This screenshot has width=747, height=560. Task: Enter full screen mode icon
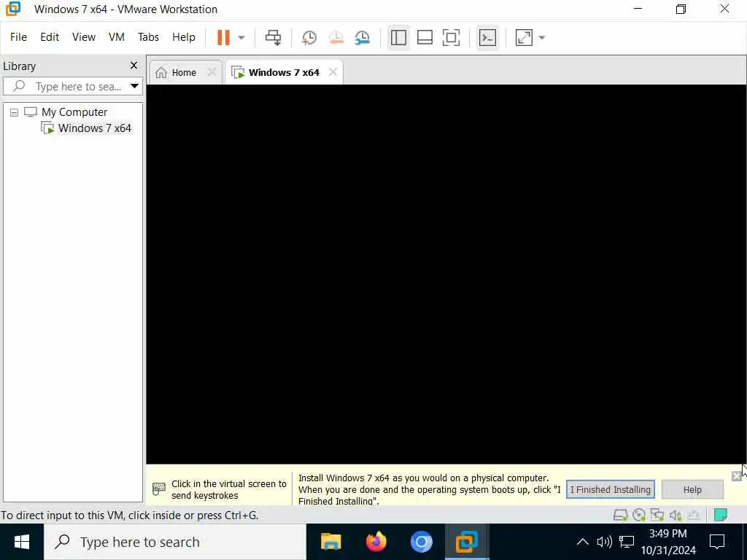451,38
